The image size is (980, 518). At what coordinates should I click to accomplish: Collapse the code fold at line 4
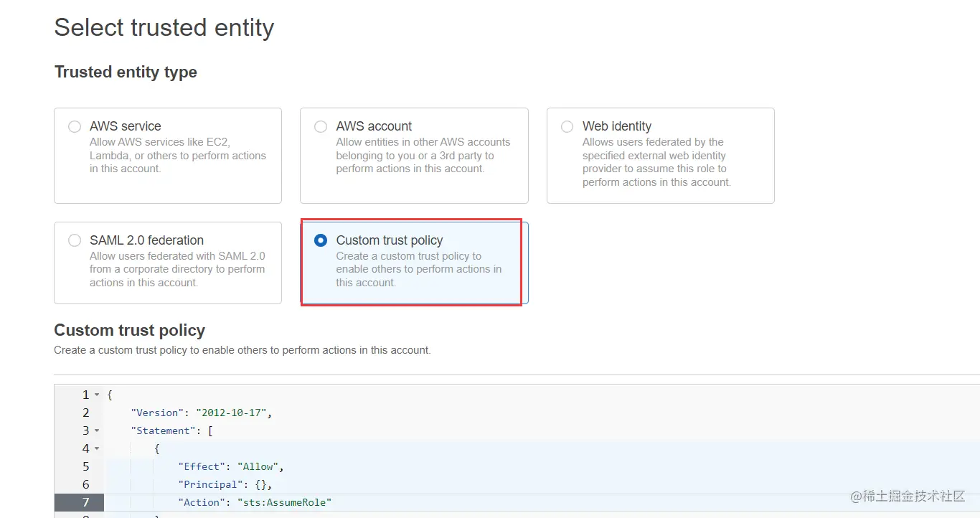(x=97, y=448)
